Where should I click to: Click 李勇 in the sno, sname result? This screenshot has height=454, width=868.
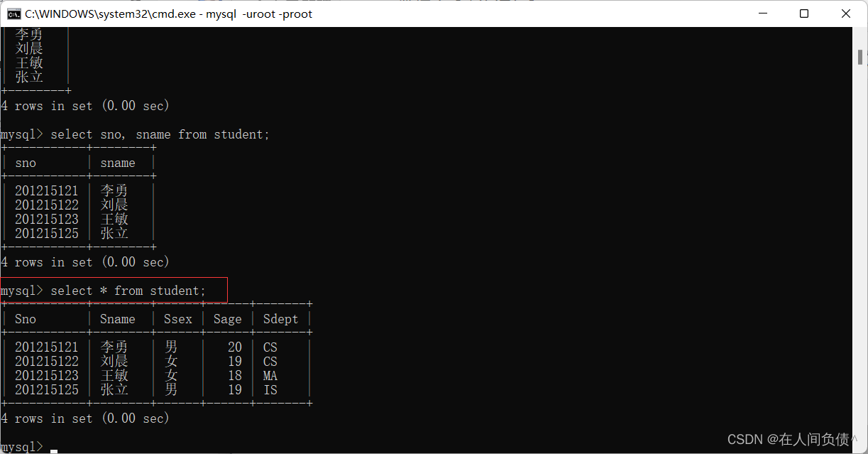click(114, 190)
